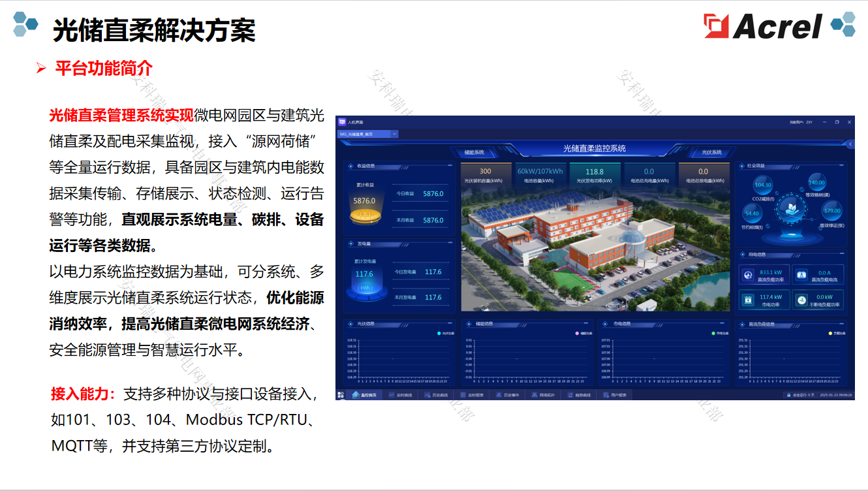Image resolution: width=868 pixels, height=491 pixels.
Task: Select the 监控首页 home icon in bottom toolbar
Action: click(356, 394)
